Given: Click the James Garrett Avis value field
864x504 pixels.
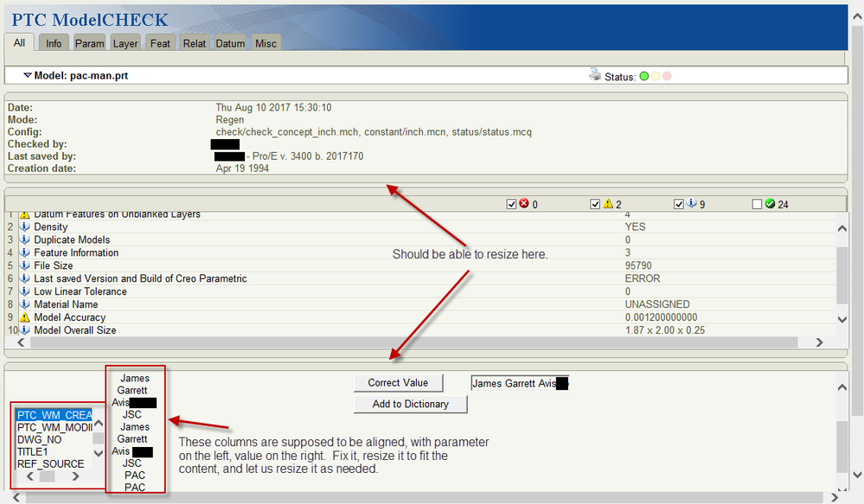Looking at the screenshot, I should tap(520, 383).
